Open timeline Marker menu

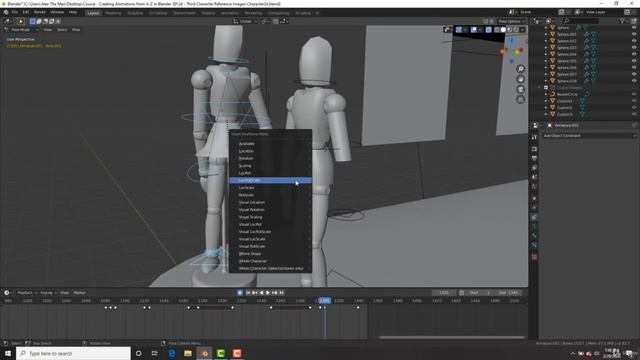click(x=79, y=293)
